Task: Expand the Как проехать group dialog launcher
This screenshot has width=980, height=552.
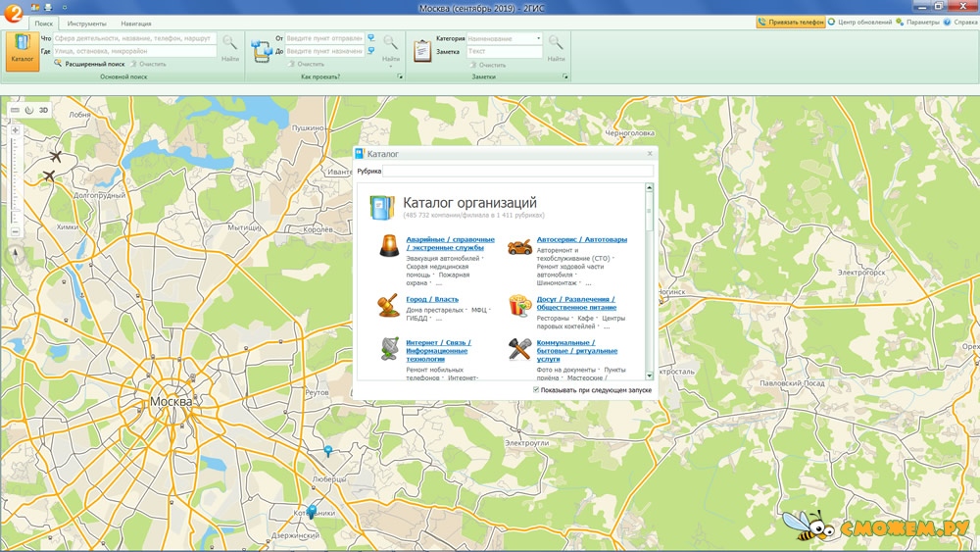Action: [x=400, y=76]
